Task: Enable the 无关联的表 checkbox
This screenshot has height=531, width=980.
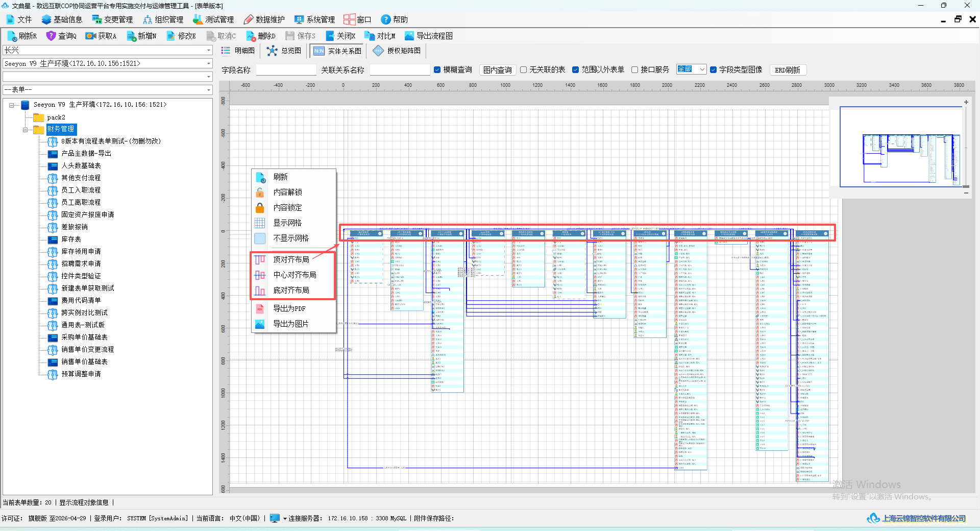Action: pos(523,70)
